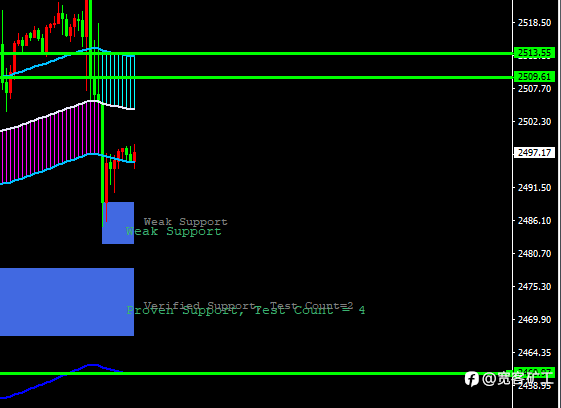
Task: Click the 2469.90 price axis value
Action: 535,320
